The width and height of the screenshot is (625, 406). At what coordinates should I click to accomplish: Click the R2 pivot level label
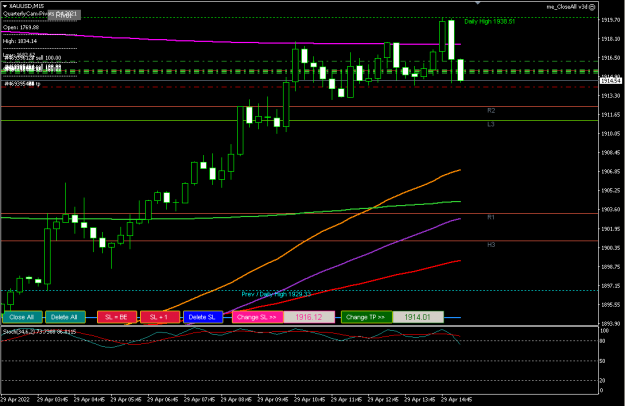pos(491,110)
